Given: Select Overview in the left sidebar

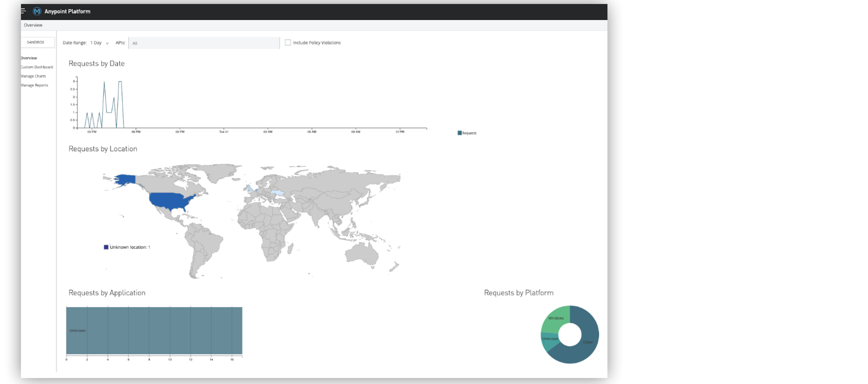Looking at the screenshot, I should tap(29, 58).
